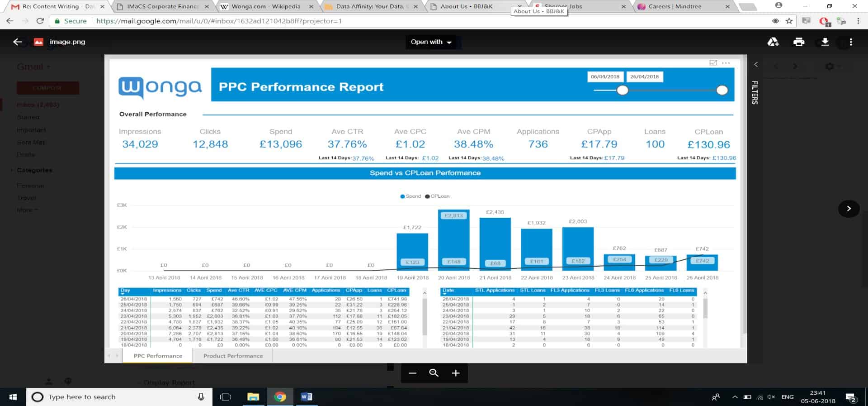Click the 26/04/2018 end date field
Viewport: 868px width, 406px height.
[644, 76]
